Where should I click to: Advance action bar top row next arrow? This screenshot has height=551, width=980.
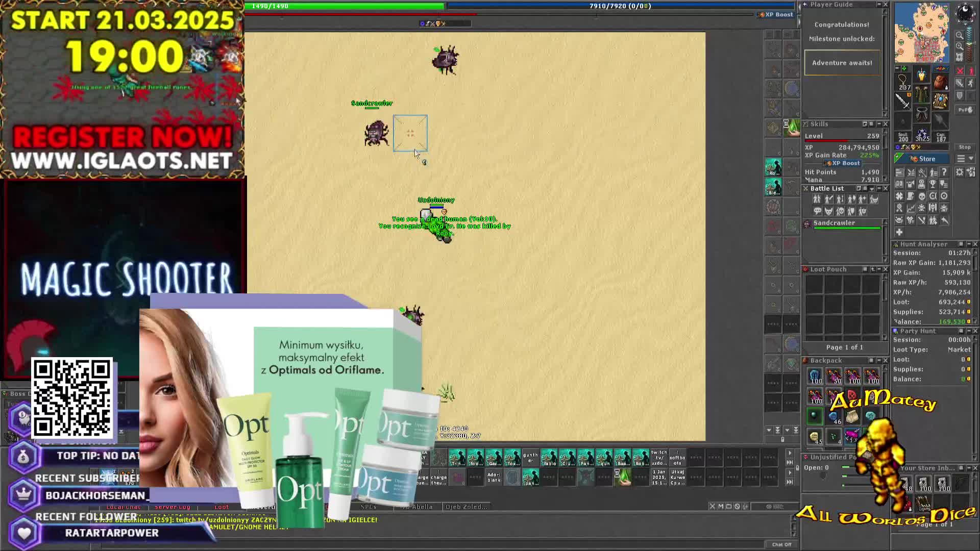(790, 453)
